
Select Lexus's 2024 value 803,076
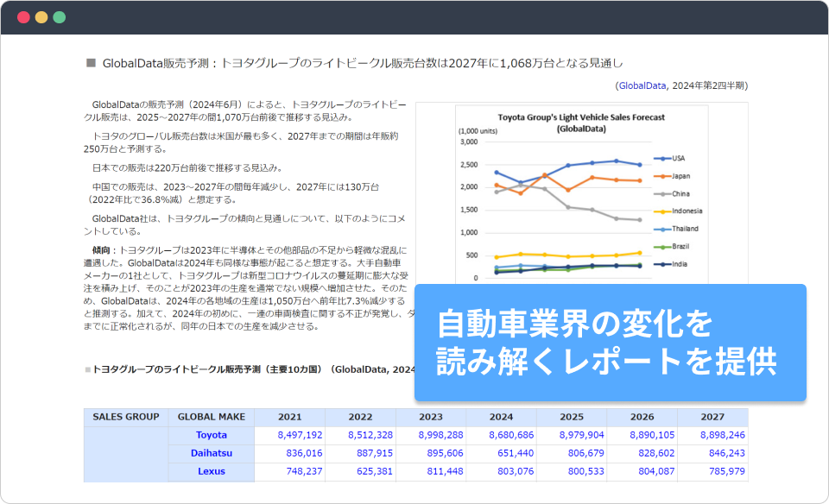[x=516, y=471]
